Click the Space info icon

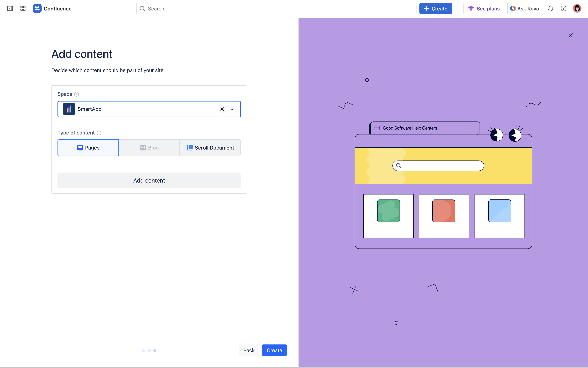pos(76,94)
